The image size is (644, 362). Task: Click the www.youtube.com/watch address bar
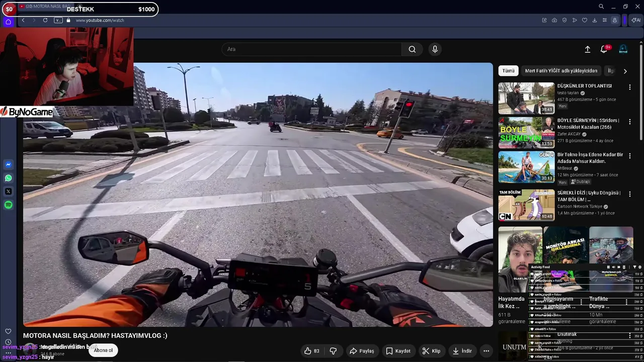click(x=100, y=20)
